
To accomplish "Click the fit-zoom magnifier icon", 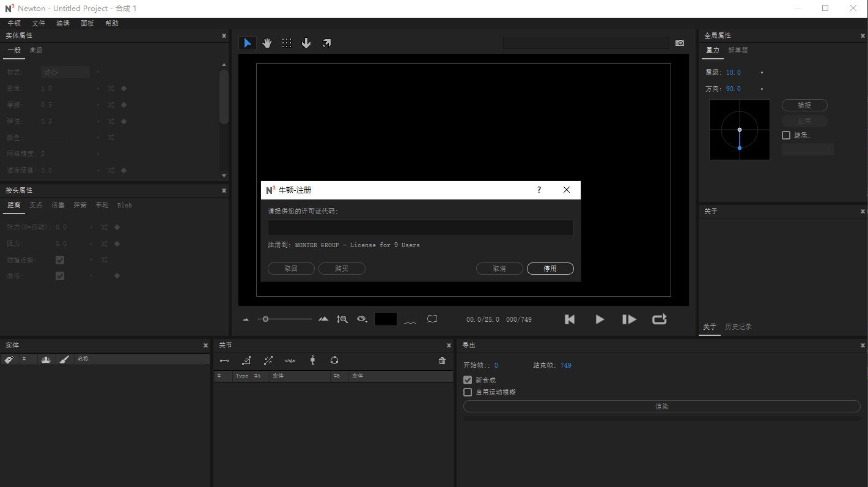I will 342,319.
